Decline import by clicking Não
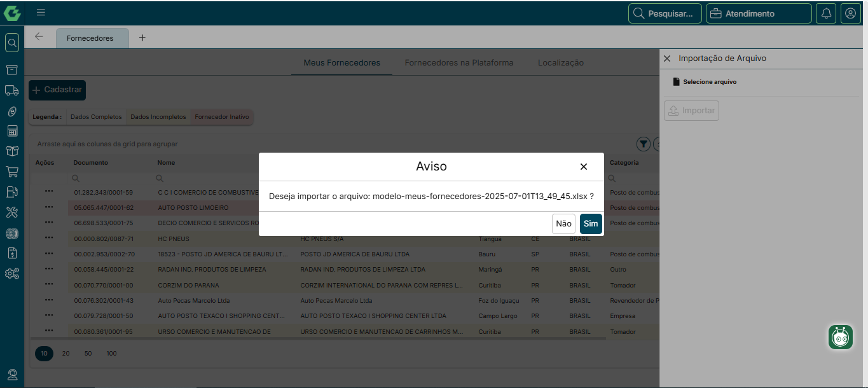Image resolution: width=868 pixels, height=388 pixels. [x=563, y=224]
